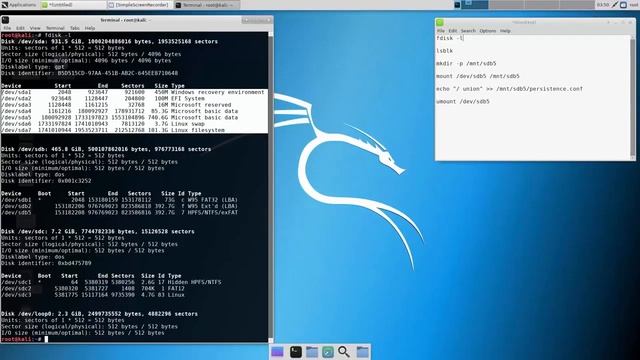
Task: Open the Tabs menu in Terminal window
Action: coord(75,28)
